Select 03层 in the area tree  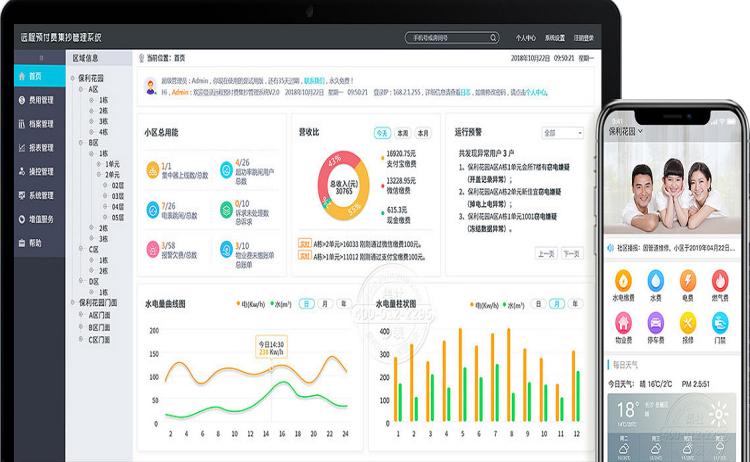[x=118, y=196]
